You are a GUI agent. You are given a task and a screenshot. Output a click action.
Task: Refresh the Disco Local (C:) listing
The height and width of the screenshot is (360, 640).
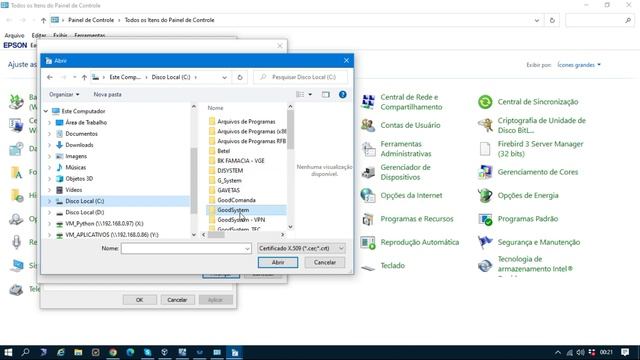click(240, 77)
